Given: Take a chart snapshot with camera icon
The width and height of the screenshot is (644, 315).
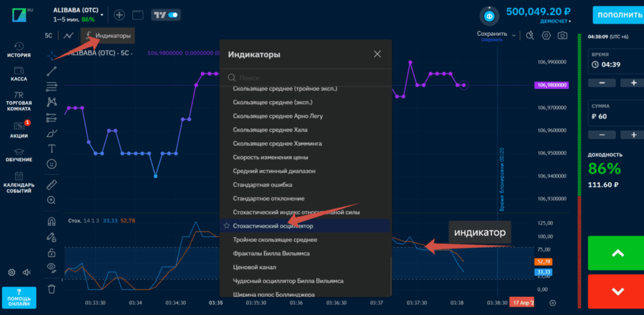Looking at the screenshot, I should coord(562,36).
